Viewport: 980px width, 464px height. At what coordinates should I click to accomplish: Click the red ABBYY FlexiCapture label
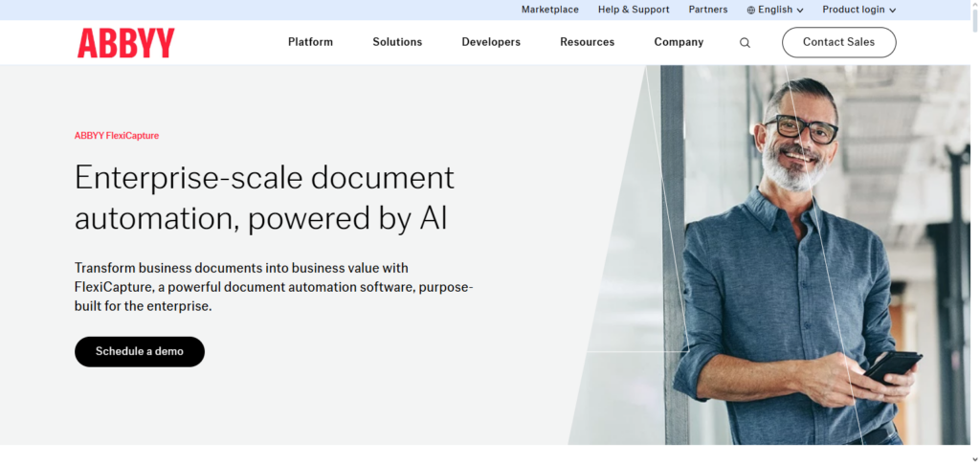tap(117, 136)
